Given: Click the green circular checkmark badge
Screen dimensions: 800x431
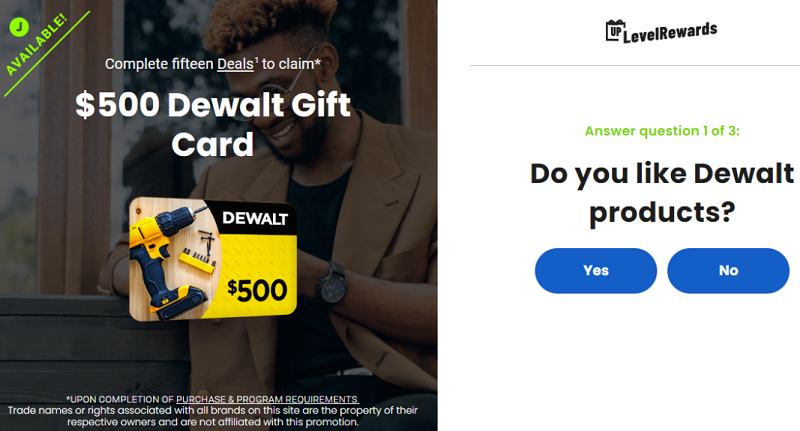Looking at the screenshot, I should click(19, 27).
